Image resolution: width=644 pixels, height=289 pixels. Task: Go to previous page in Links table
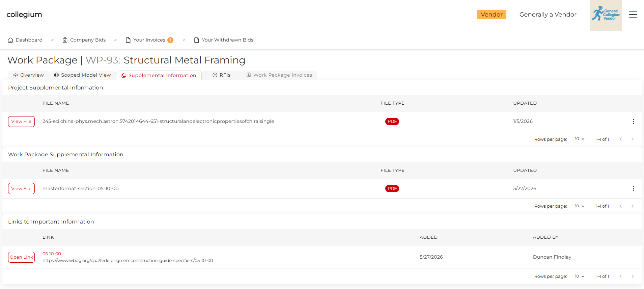click(x=621, y=277)
